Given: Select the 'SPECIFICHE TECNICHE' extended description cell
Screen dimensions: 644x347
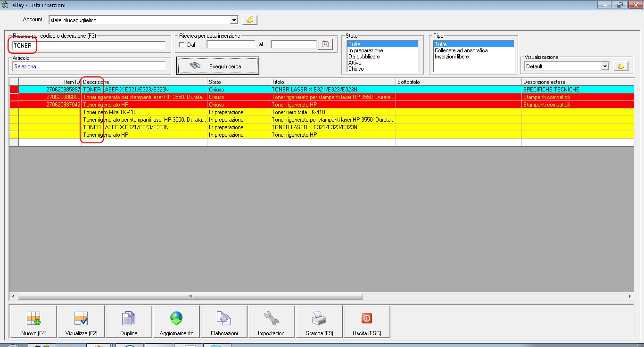Looking at the screenshot, I should click(x=578, y=90).
